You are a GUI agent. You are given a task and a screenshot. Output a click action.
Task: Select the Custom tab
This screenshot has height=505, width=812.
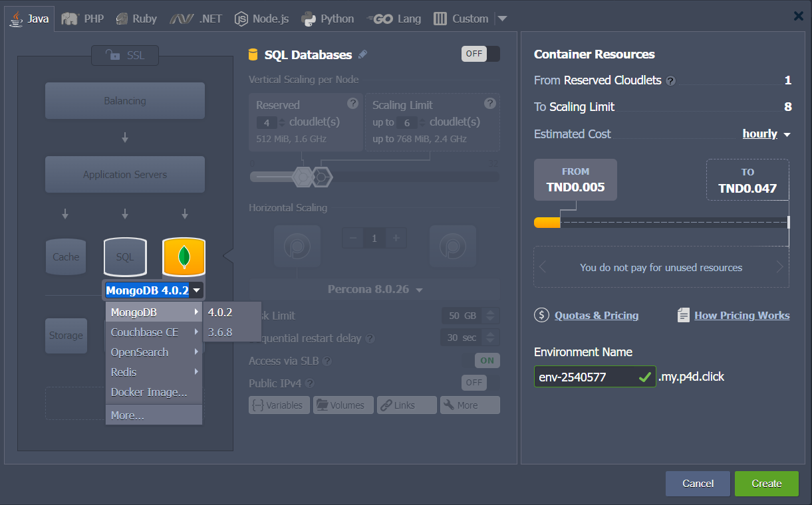coord(462,19)
